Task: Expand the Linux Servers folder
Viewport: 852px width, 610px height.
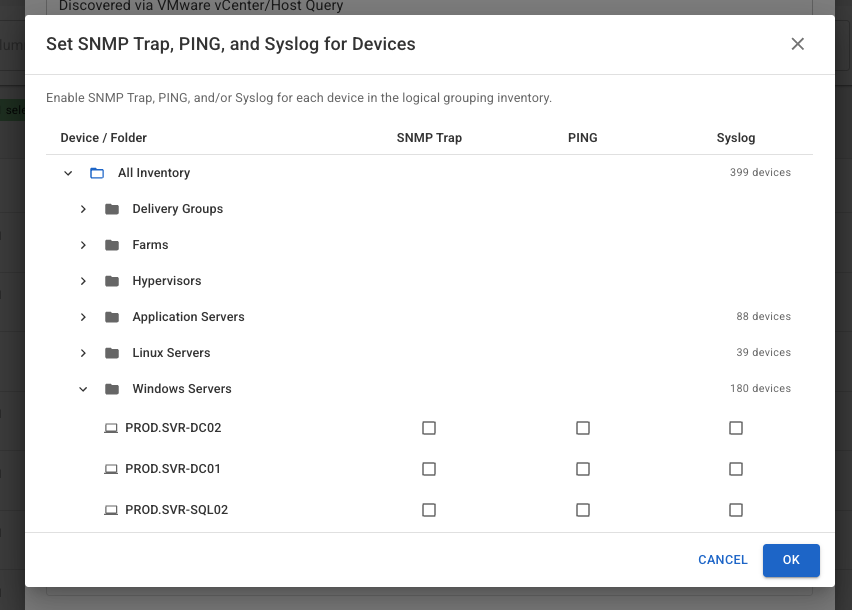Action: click(83, 353)
